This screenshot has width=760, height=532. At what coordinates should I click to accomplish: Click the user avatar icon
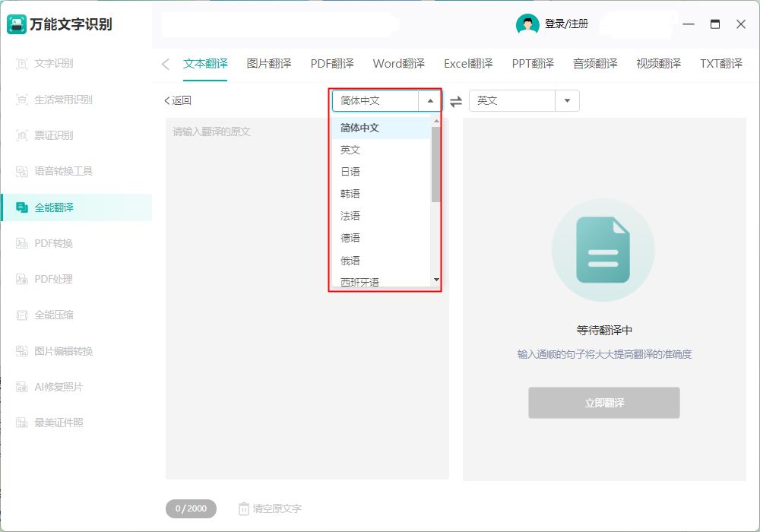[x=527, y=24]
